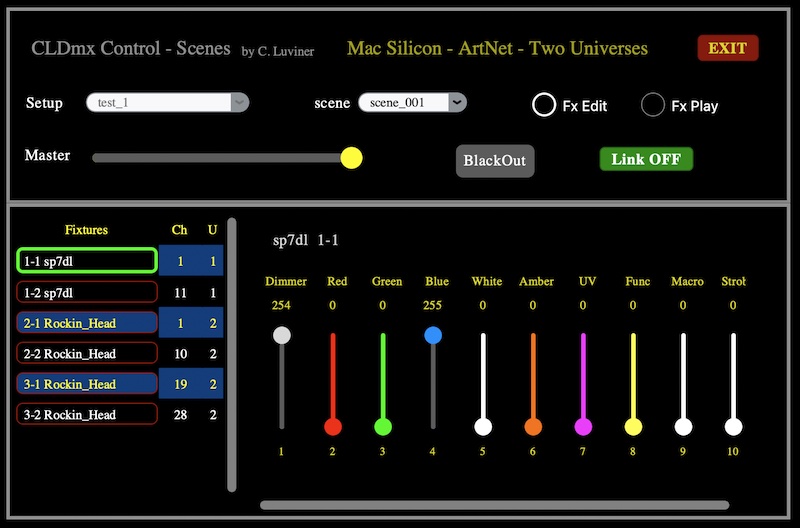The image size is (800, 528).
Task: Click the U column header
Action: [213, 230]
